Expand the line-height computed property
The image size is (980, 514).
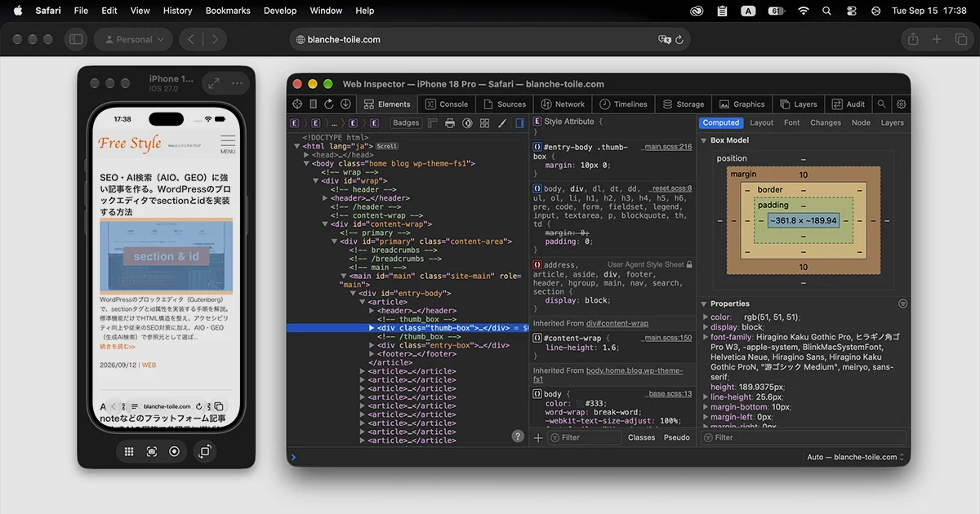coord(706,397)
